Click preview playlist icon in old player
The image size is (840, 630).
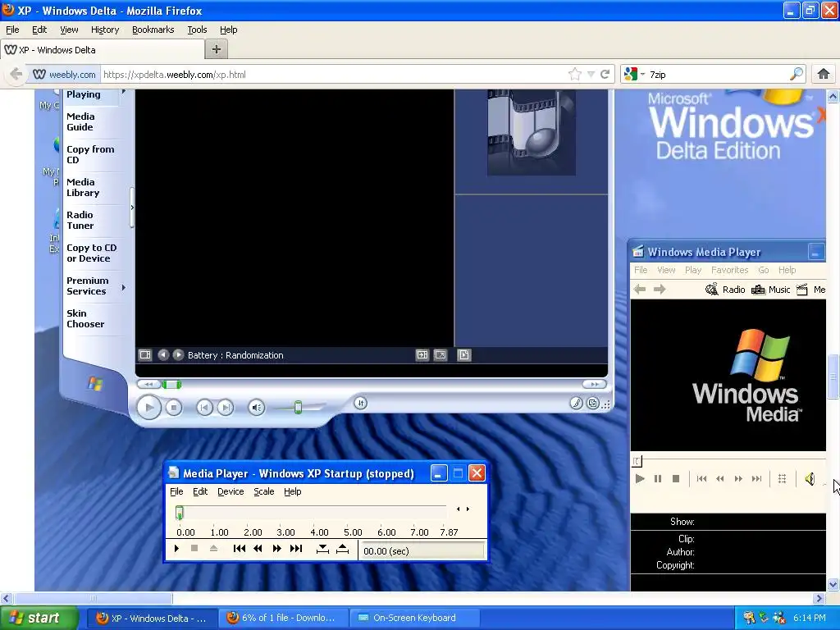point(782,479)
